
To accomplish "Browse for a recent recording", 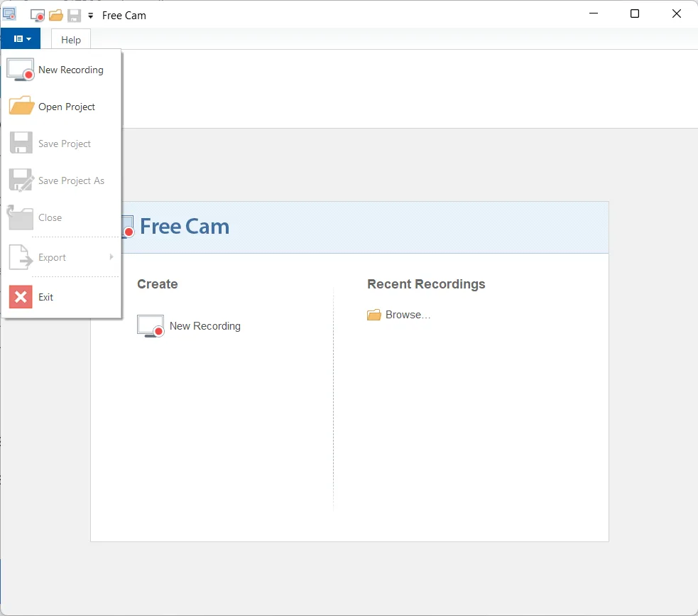I will click(399, 315).
